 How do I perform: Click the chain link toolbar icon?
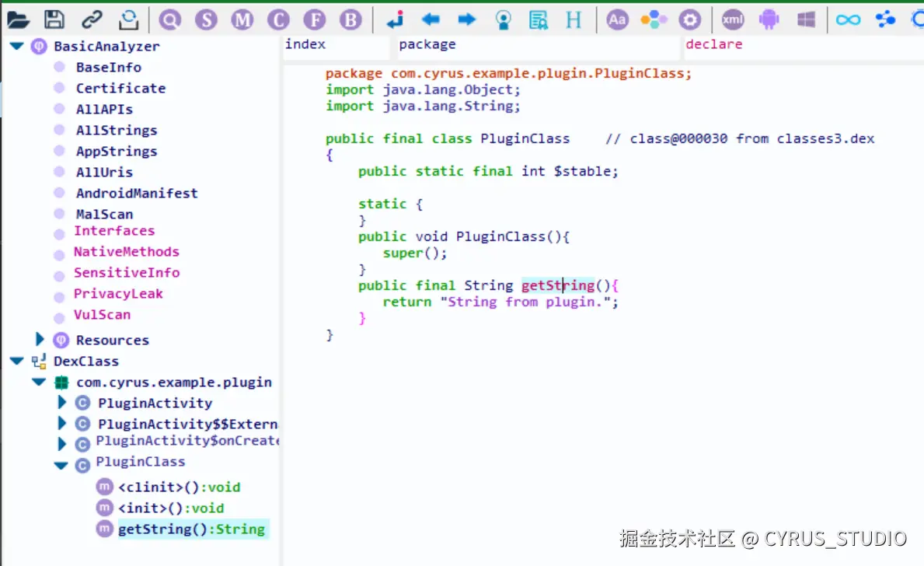pyautogui.click(x=92, y=19)
